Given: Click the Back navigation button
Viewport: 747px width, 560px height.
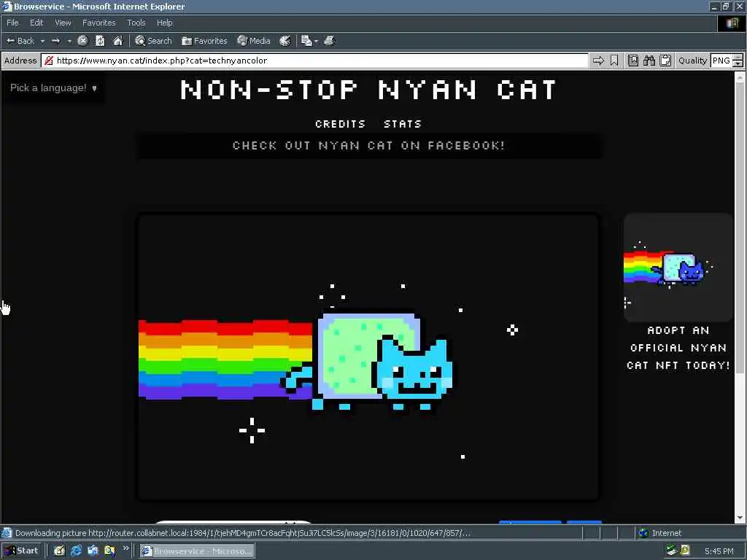Looking at the screenshot, I should pyautogui.click(x=20, y=41).
